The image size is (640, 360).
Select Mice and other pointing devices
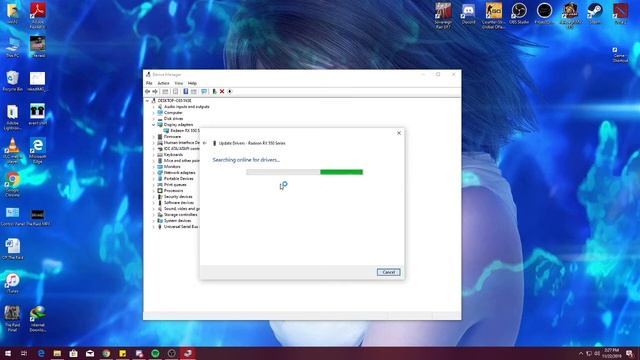tap(182, 161)
